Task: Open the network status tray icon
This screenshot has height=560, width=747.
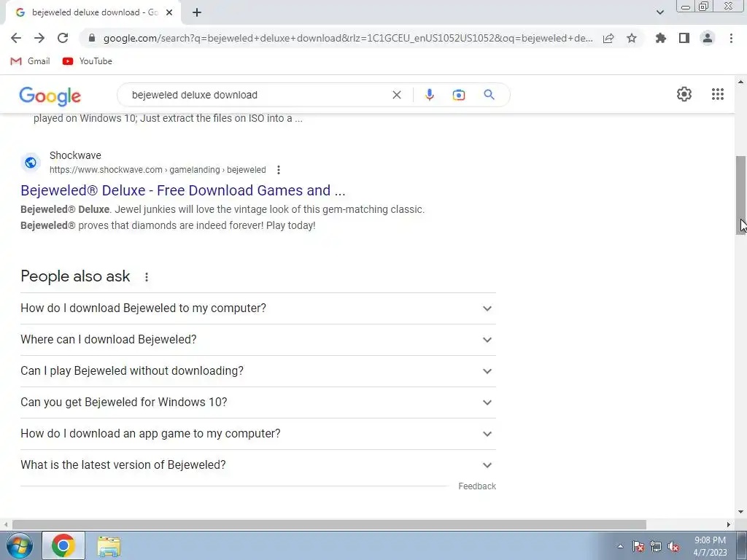Action: pos(656,546)
